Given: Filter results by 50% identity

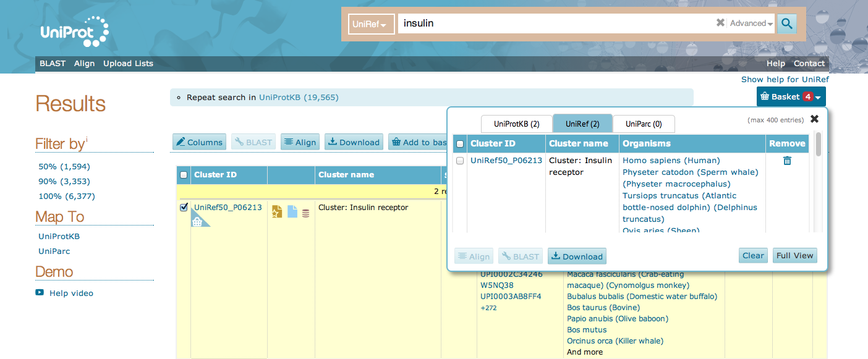Looking at the screenshot, I should [x=64, y=167].
